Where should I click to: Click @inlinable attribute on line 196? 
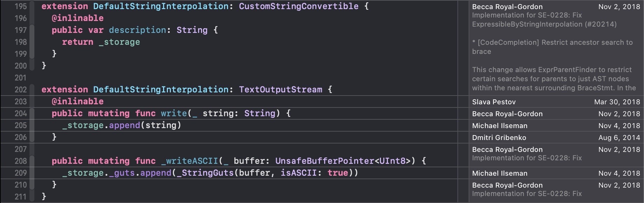coord(78,18)
